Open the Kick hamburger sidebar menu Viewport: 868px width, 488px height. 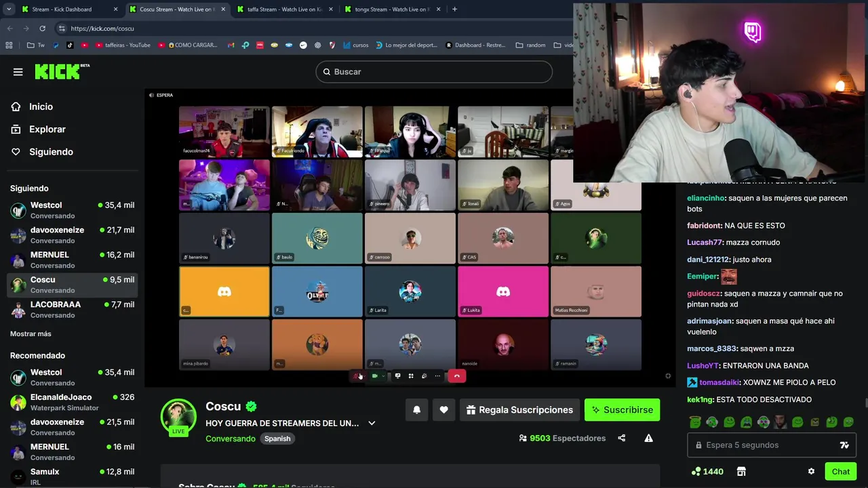[18, 72]
